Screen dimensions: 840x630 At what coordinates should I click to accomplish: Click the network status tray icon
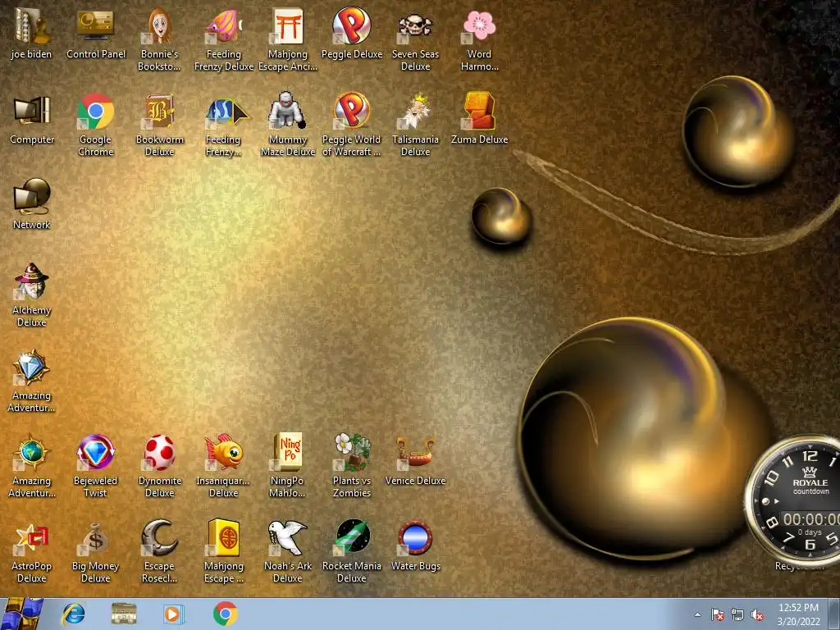click(x=737, y=614)
